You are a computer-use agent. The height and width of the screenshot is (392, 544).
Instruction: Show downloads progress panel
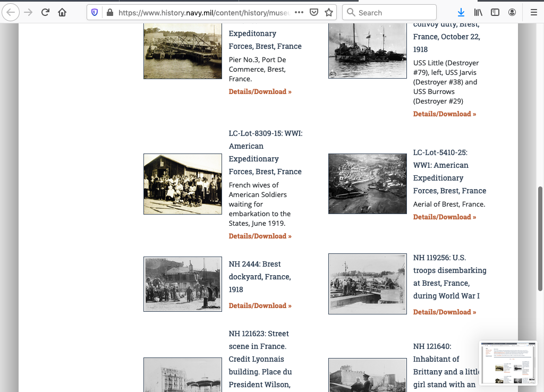point(461,12)
